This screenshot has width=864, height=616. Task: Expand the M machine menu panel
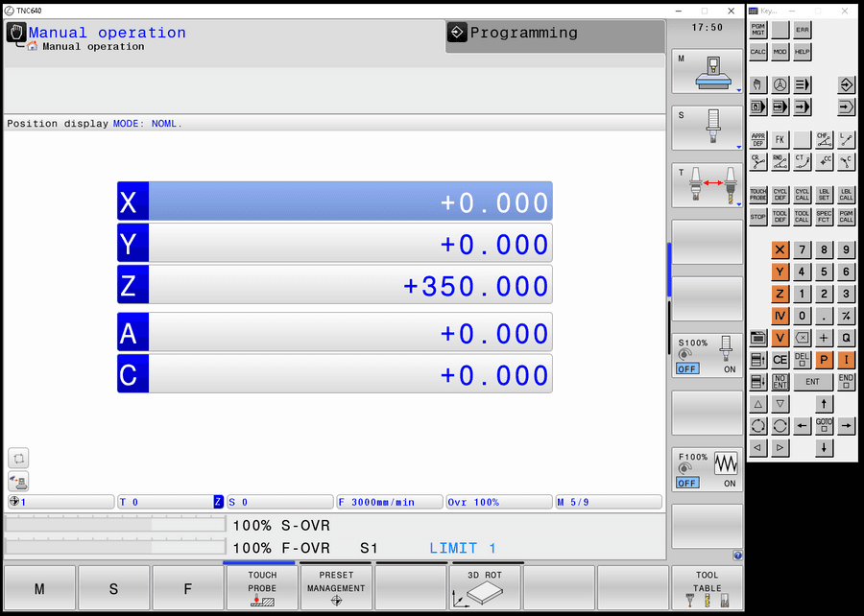click(707, 73)
